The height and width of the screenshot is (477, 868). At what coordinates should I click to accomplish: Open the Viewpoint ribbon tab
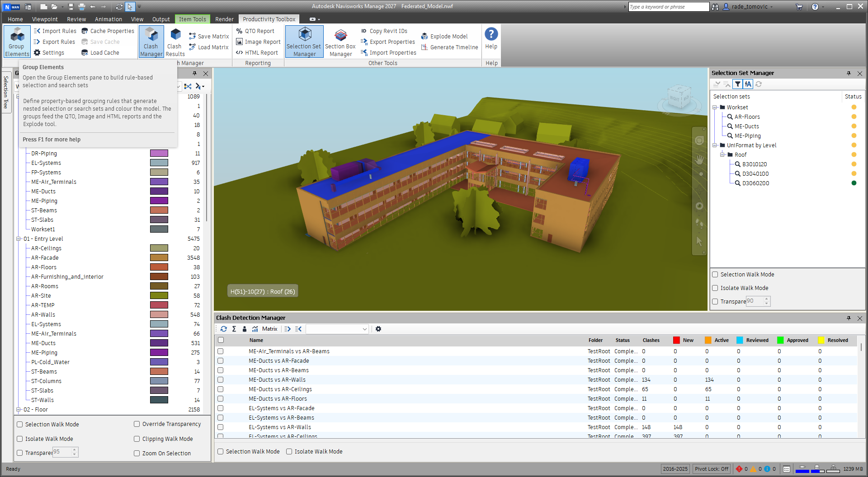[x=45, y=19]
